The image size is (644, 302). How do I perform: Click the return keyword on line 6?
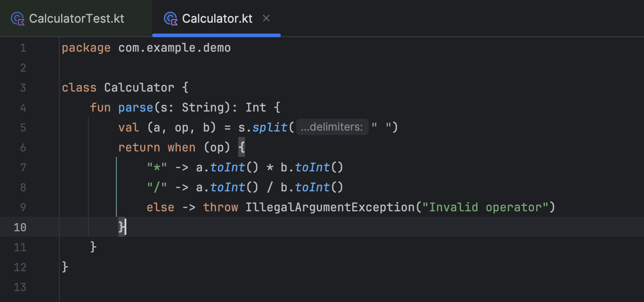click(x=139, y=147)
